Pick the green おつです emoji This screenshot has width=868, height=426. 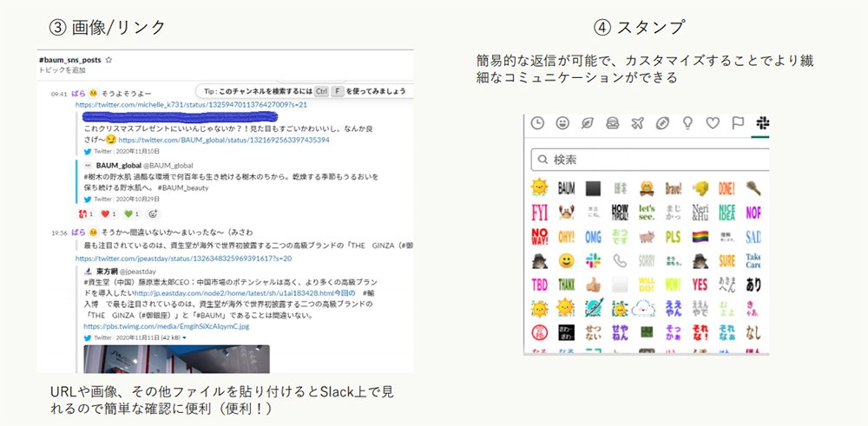(620, 237)
